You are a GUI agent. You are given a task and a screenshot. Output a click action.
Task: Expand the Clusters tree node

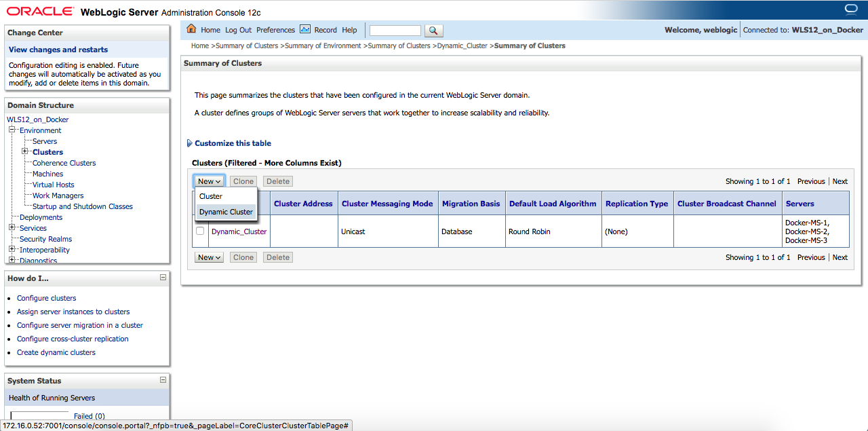(x=25, y=151)
